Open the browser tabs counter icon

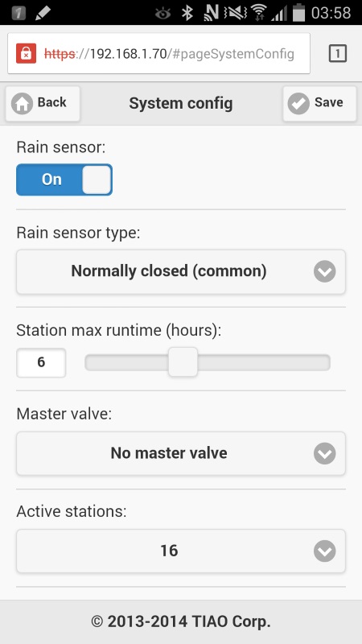pos(338,53)
